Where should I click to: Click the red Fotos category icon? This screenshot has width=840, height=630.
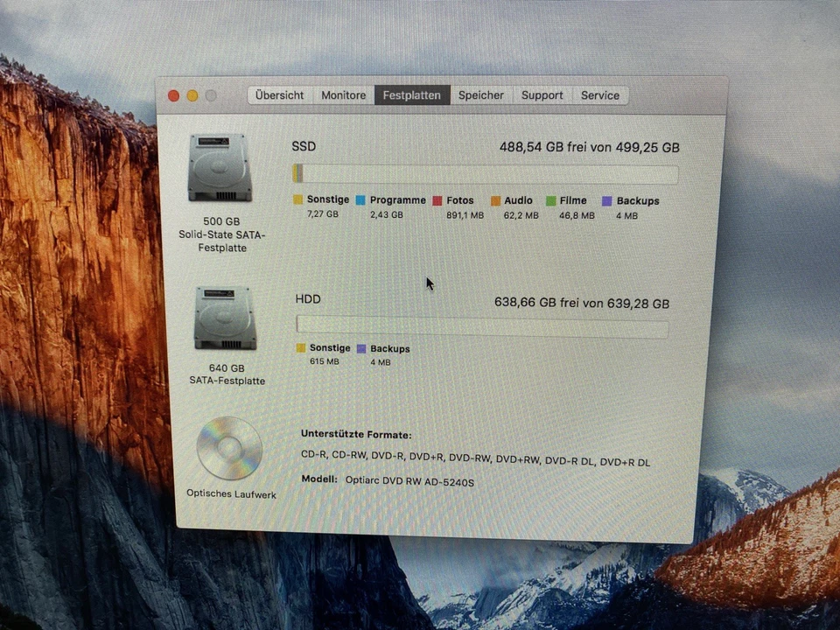click(437, 200)
